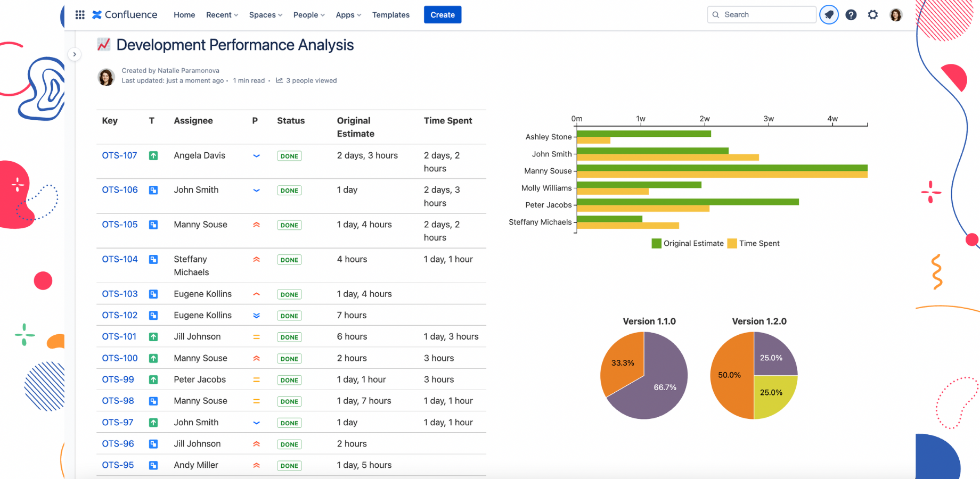Open the Apps dropdown menu
Image resolution: width=980 pixels, height=479 pixels.
click(x=348, y=15)
